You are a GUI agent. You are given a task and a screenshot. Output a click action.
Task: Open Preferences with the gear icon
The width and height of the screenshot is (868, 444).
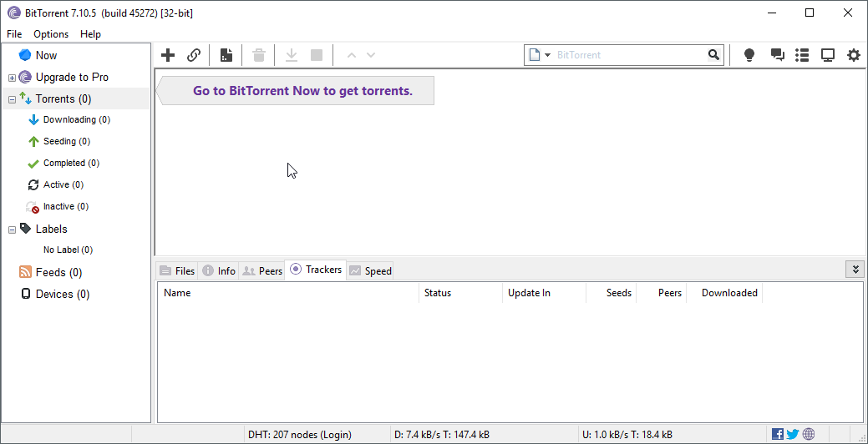click(854, 55)
